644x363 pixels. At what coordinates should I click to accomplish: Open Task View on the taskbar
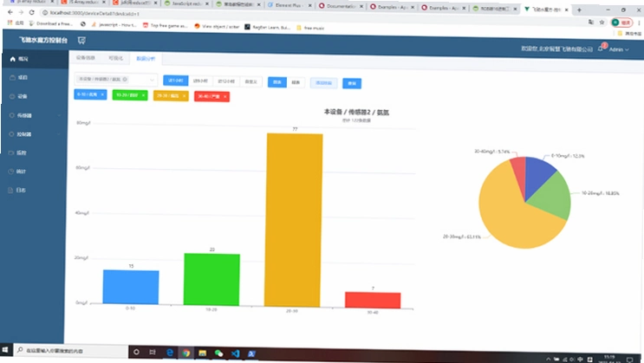point(153,352)
